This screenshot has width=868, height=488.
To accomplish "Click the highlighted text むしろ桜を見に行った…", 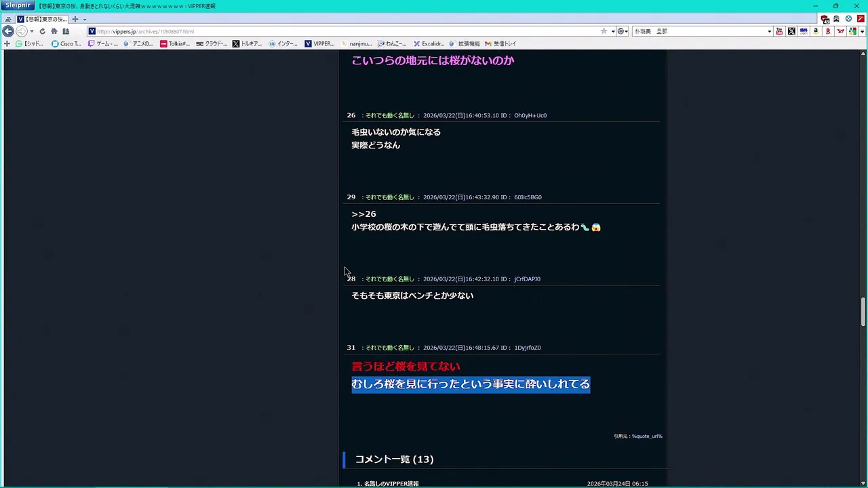I will (x=471, y=384).
